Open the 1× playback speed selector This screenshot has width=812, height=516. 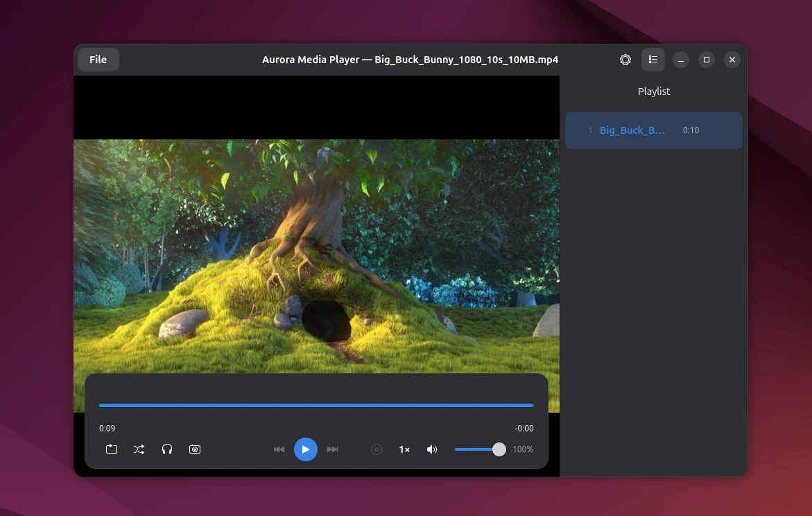(404, 449)
